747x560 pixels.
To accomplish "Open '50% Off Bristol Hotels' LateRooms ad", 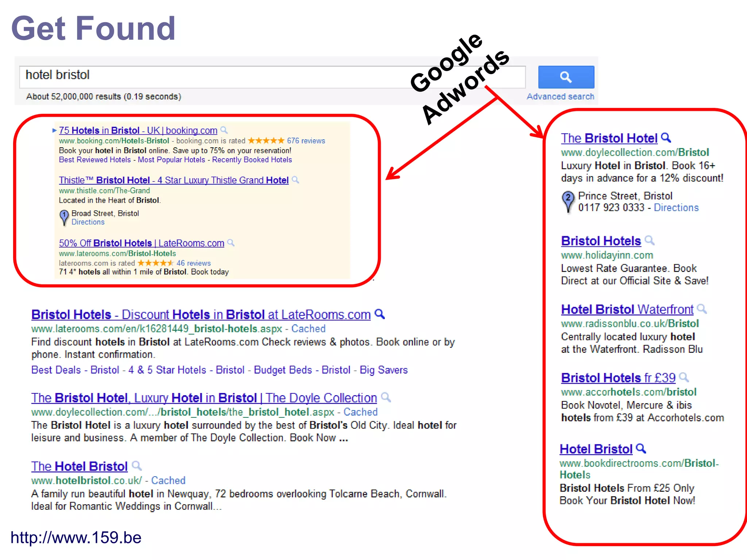I will click(142, 243).
